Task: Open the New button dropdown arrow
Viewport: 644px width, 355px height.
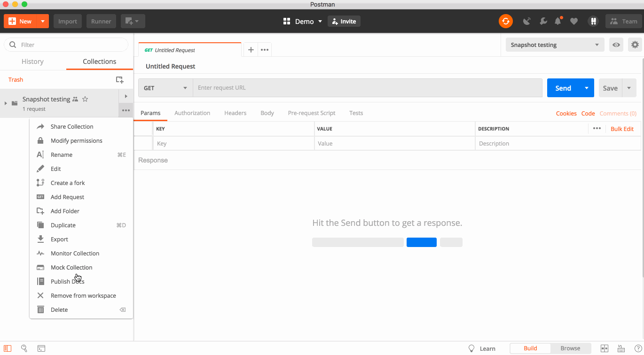Action: pyautogui.click(x=43, y=21)
